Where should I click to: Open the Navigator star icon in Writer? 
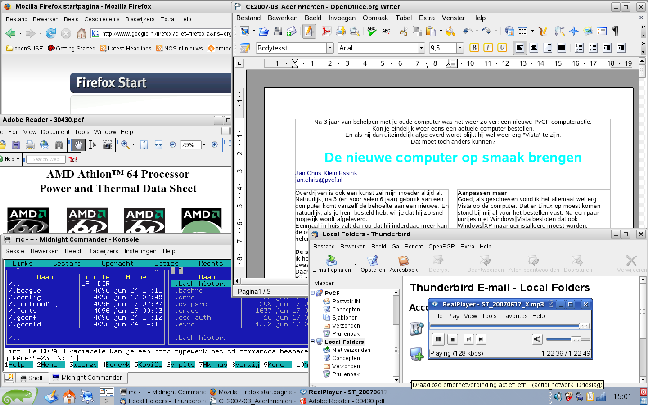click(x=574, y=31)
